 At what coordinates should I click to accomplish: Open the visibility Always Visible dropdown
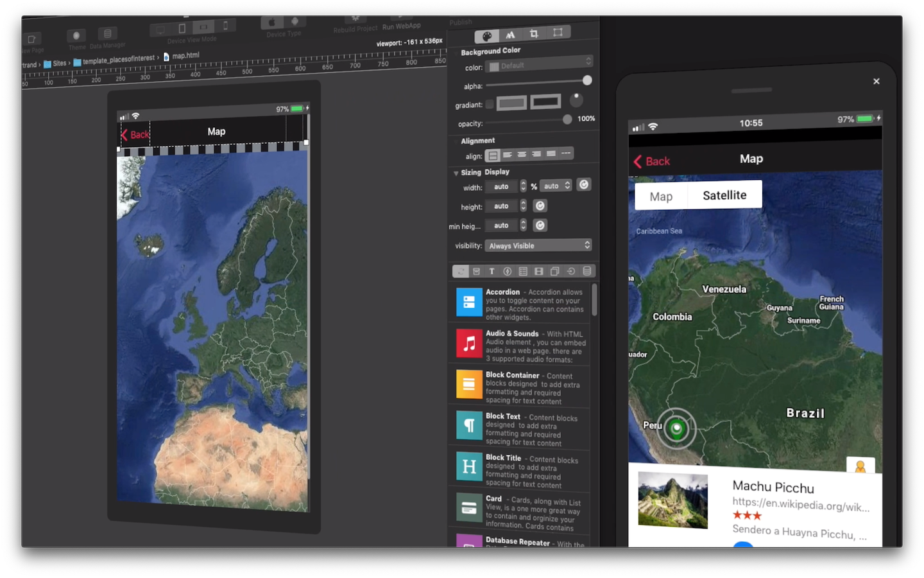point(538,245)
